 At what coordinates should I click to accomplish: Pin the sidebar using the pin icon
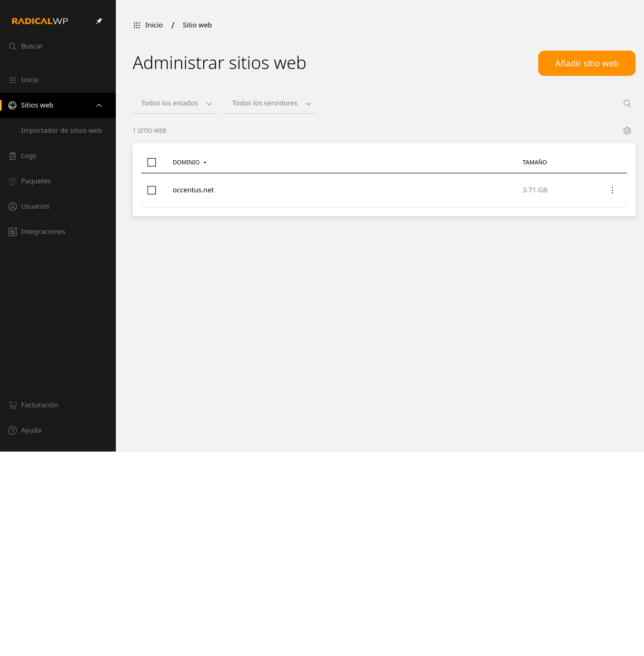98,21
